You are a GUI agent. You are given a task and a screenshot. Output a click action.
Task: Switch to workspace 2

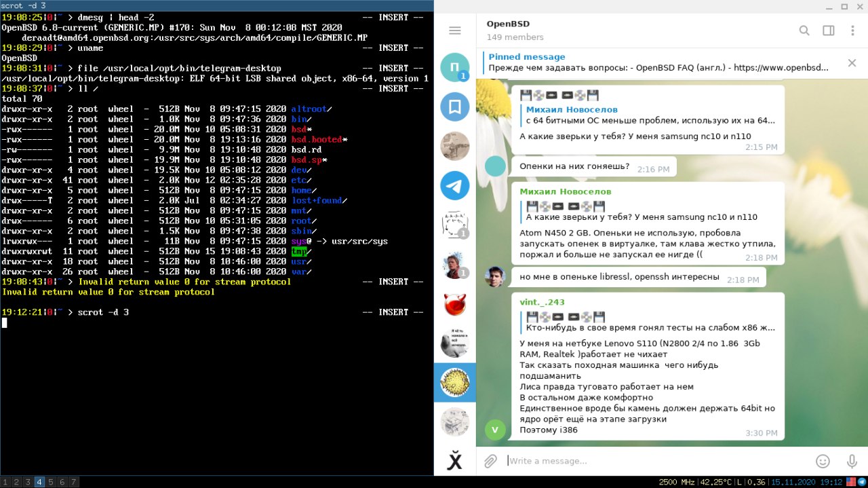(x=16, y=482)
